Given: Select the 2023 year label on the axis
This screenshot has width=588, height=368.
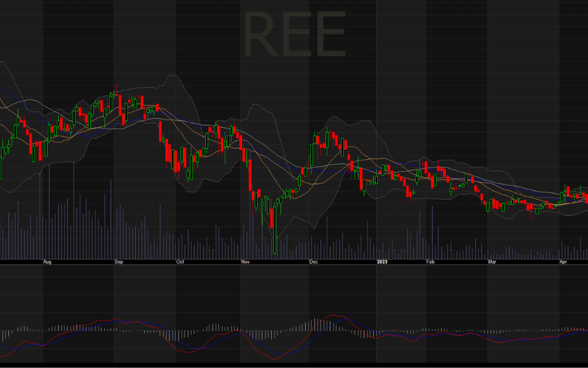Looking at the screenshot, I should [x=381, y=261].
